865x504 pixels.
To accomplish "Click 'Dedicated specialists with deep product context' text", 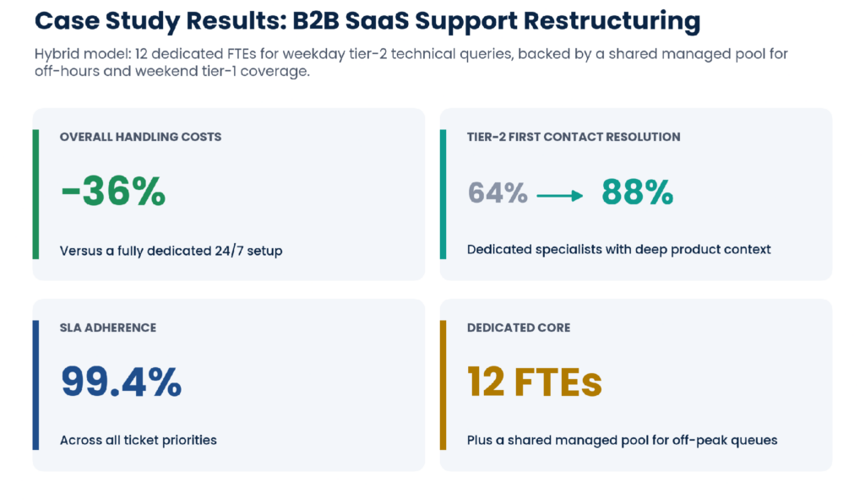I will tap(619, 249).
